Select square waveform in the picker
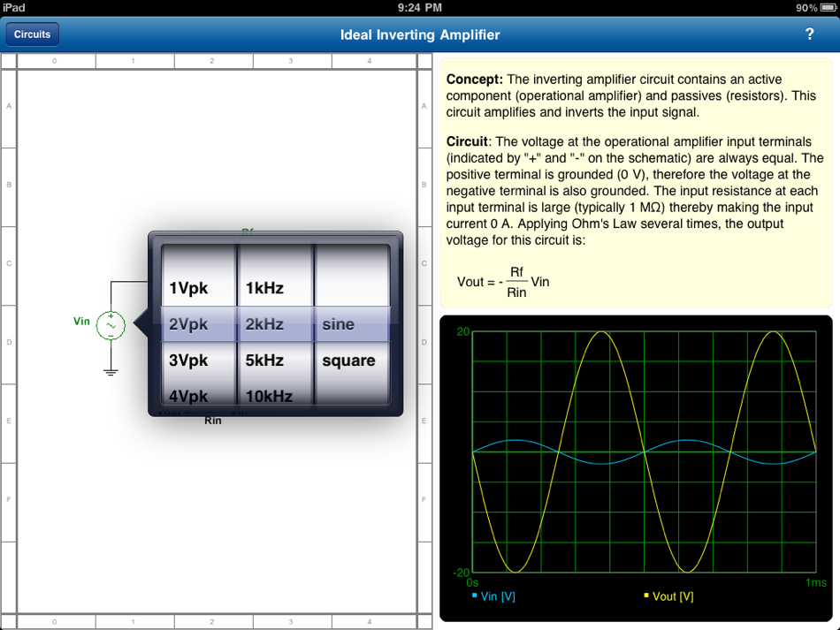This screenshot has height=630, width=840. [348, 361]
